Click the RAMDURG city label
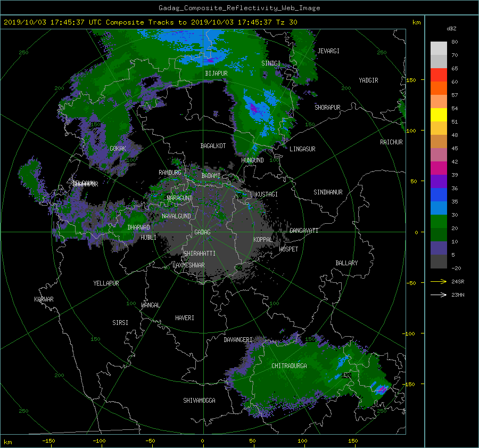479x448 pixels. (170, 173)
